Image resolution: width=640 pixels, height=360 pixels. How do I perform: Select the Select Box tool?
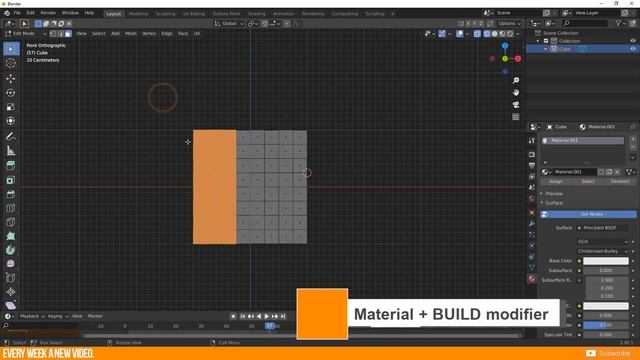coord(11,49)
